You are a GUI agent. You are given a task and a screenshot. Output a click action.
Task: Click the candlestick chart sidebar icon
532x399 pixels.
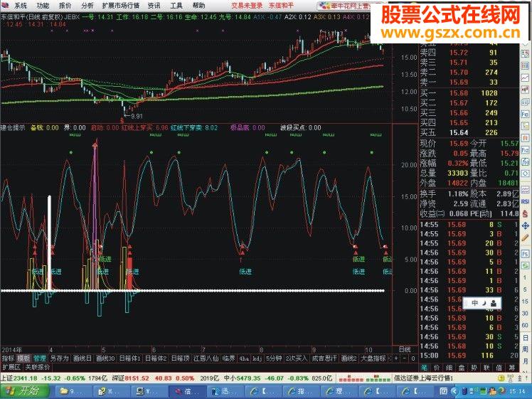[x=525, y=90]
